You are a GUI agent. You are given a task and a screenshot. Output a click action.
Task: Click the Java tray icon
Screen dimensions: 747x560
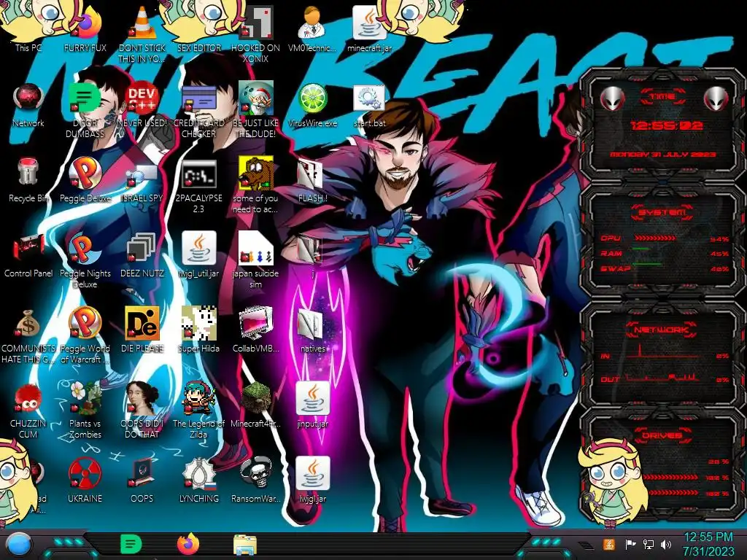tap(609, 544)
